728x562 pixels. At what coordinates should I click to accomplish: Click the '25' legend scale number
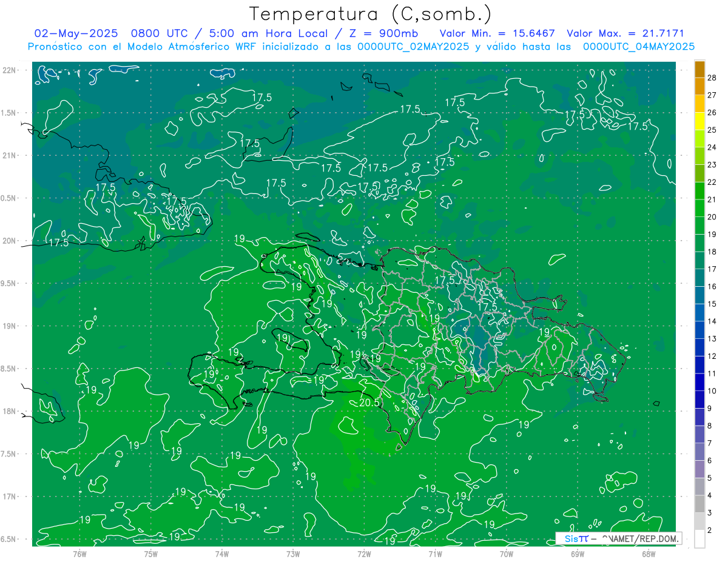pos(712,130)
